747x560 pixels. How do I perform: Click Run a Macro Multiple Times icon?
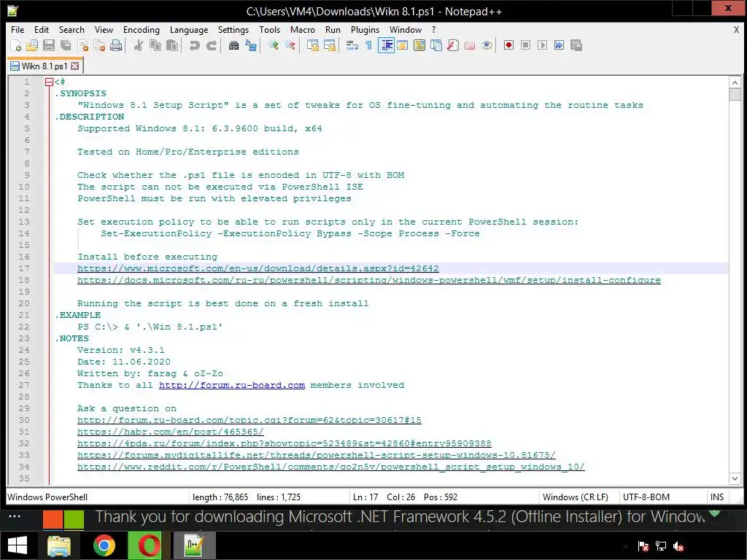[560, 45]
